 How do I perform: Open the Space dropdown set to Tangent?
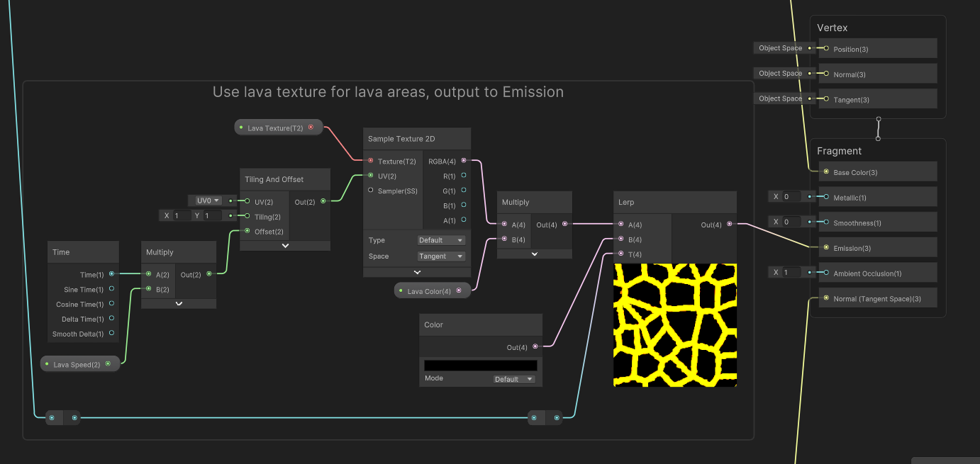[440, 256]
